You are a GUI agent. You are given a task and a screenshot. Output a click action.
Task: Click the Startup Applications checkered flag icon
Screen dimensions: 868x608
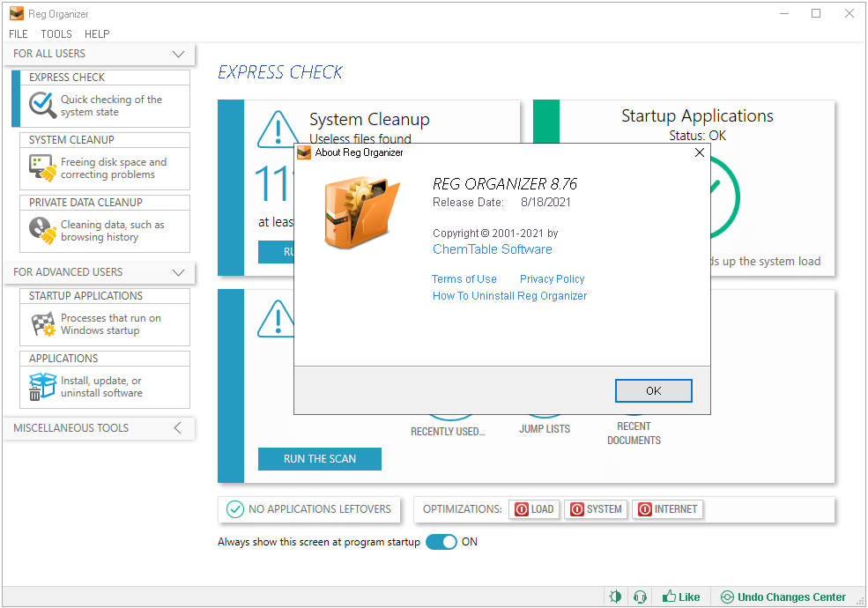click(x=42, y=324)
